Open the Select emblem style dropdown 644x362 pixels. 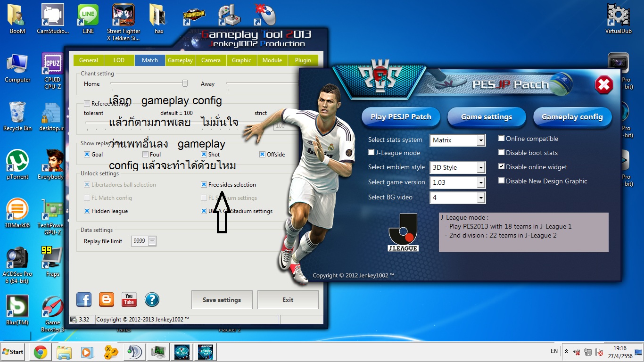[458, 167]
